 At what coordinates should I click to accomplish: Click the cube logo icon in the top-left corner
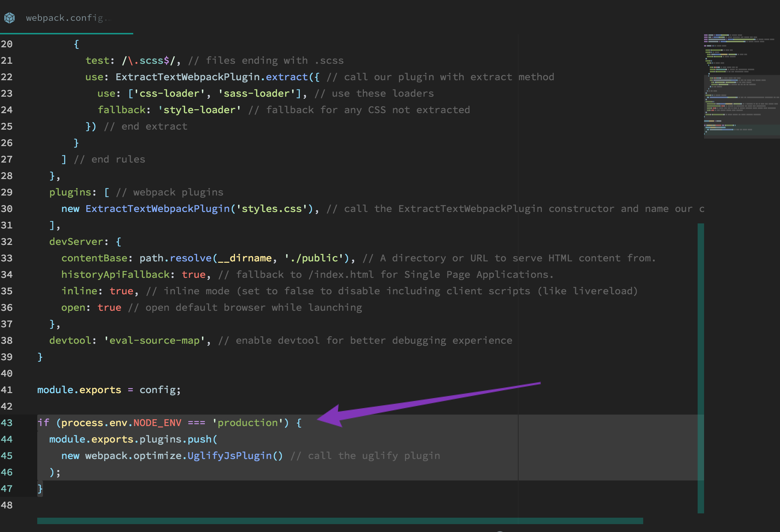[x=9, y=17]
